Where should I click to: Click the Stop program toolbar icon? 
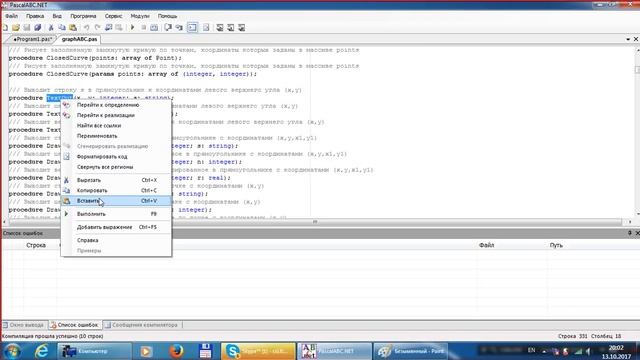[x=144, y=28]
